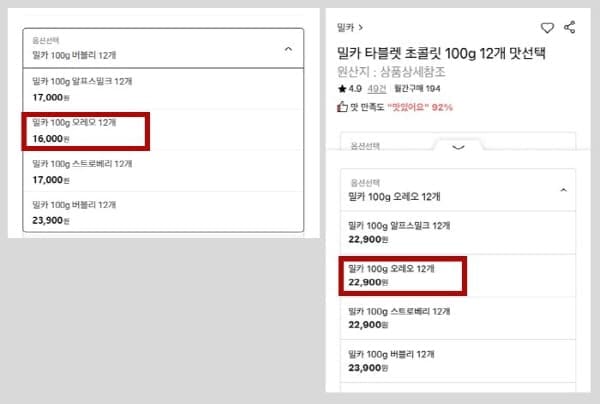Viewport: 600px width, 404px height.
Task: Open the 밀카 brand breadcrumb link
Action: pyautogui.click(x=350, y=28)
